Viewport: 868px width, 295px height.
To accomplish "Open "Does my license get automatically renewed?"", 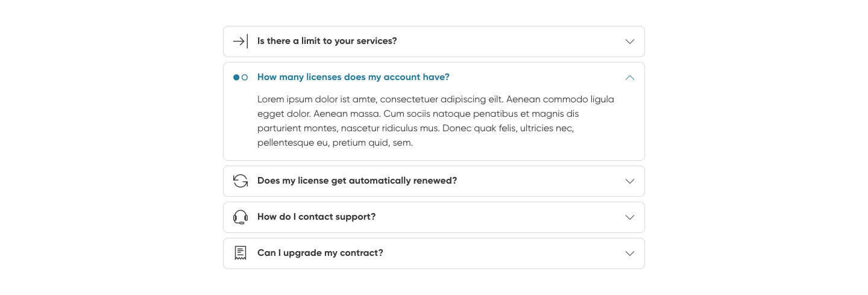I will pos(357,181).
